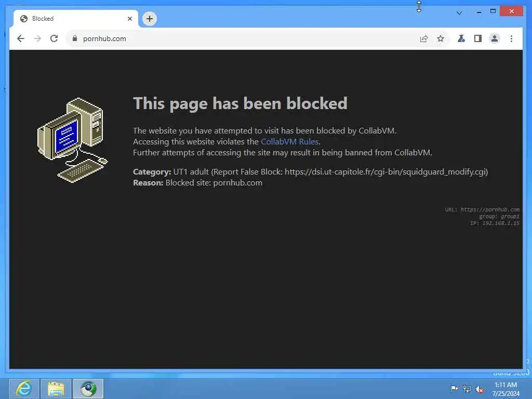
Task: Open Chrome three-dot menu
Action: pos(511,38)
